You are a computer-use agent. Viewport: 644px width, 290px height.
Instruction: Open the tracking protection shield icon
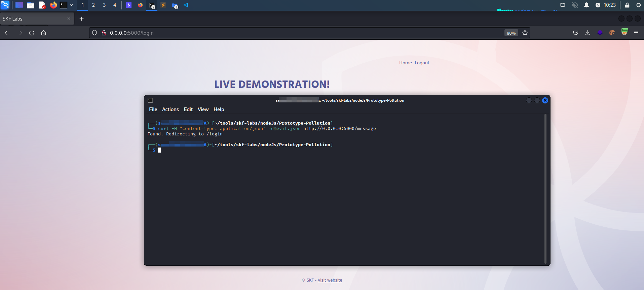(94, 33)
